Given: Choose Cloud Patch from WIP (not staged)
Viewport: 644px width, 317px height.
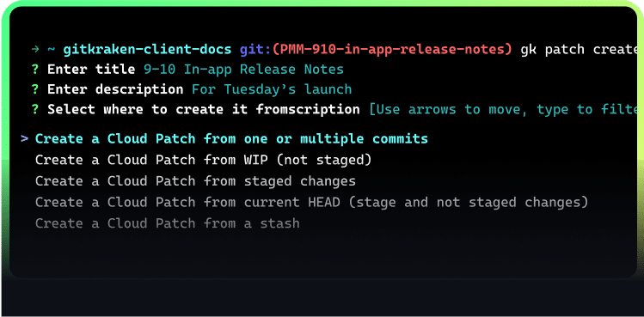Looking at the screenshot, I should [x=203, y=160].
